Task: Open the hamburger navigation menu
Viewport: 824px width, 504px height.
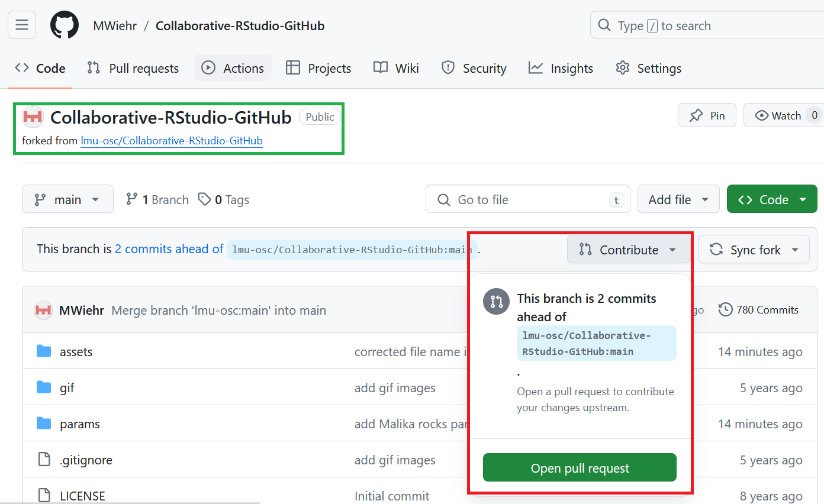Action: (x=21, y=25)
